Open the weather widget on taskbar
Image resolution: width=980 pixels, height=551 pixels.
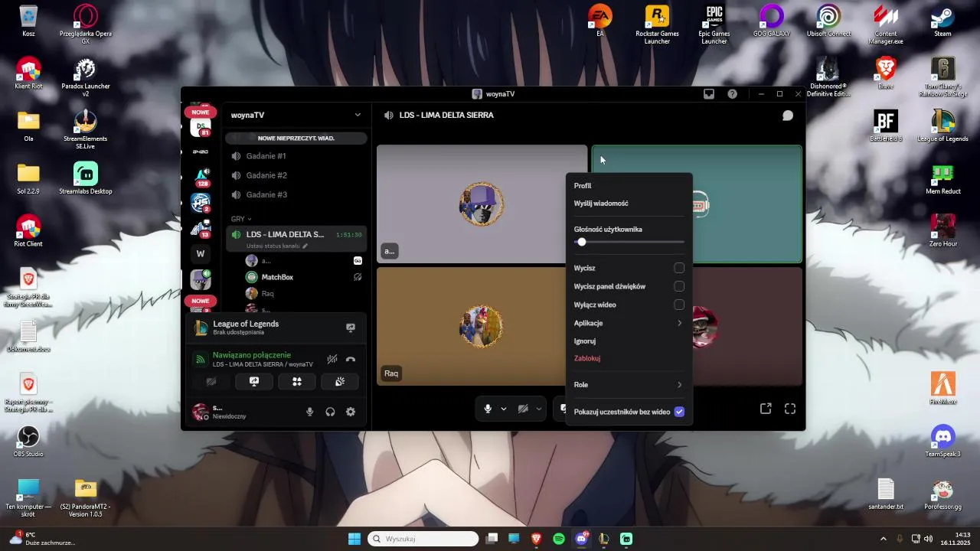(42, 539)
